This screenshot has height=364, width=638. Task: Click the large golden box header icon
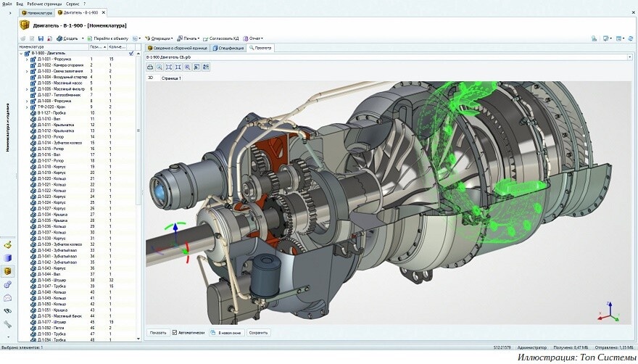(x=25, y=25)
